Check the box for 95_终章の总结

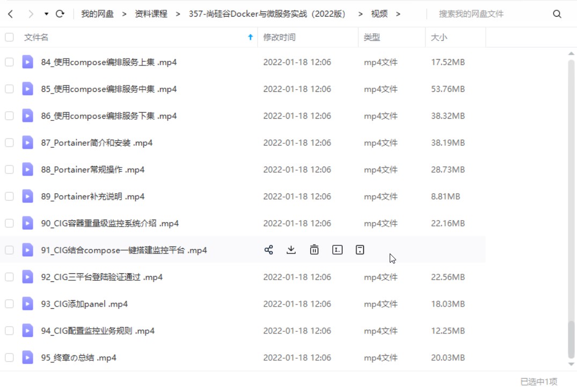pyautogui.click(x=9, y=358)
